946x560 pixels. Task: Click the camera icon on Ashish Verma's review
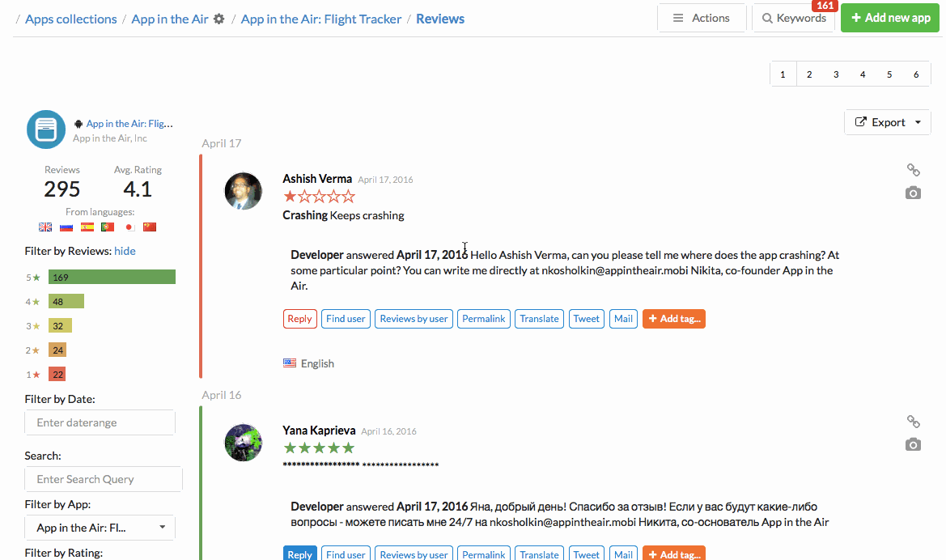tap(913, 193)
